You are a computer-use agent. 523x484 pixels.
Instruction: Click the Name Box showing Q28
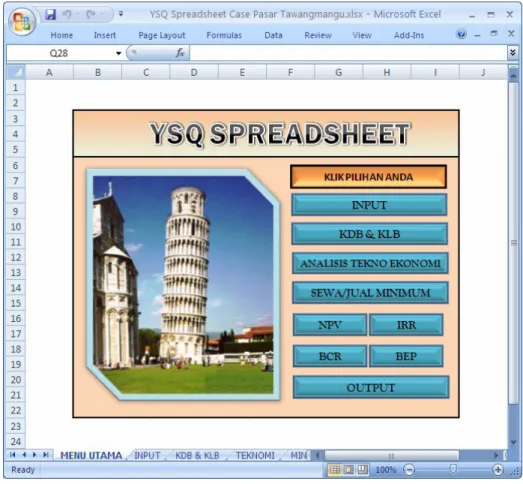60,53
